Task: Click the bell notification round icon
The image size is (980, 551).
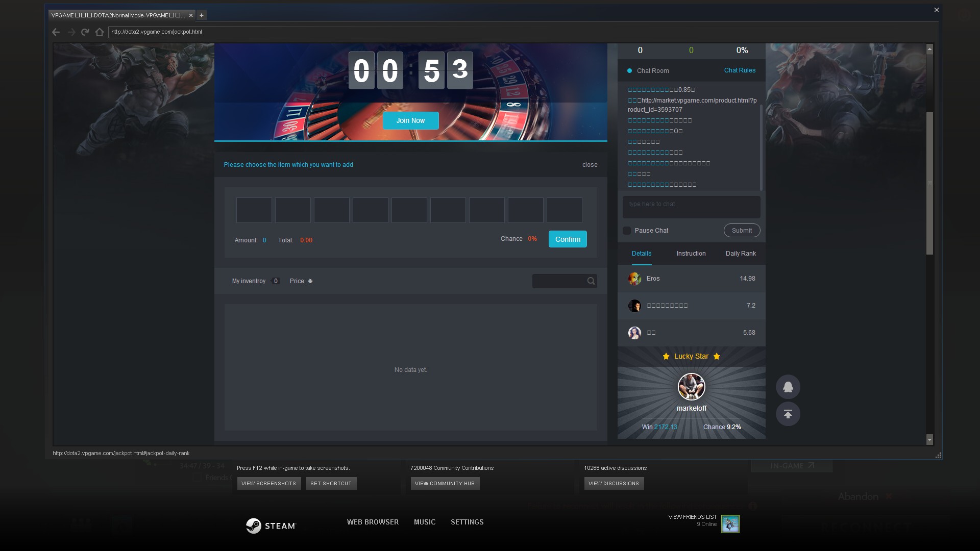Action: point(788,387)
